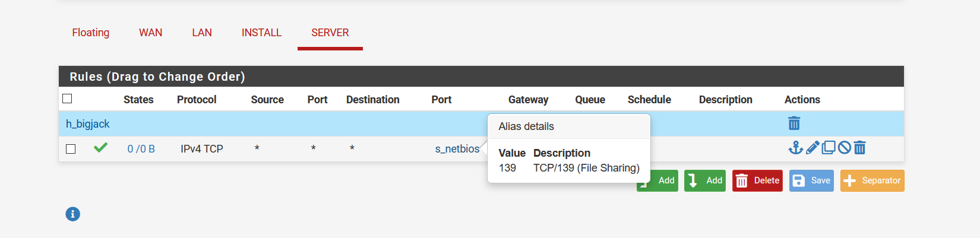Save the rule order with Save button
Image resolution: width=980 pixels, height=238 pixels.
coord(811,180)
